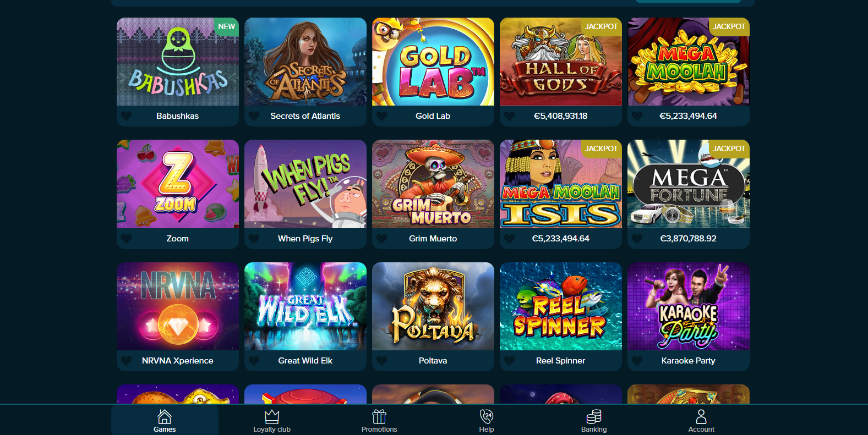The image size is (868, 435).
Task: Favorite Secrets of Atlantis heart icon
Action: (254, 116)
